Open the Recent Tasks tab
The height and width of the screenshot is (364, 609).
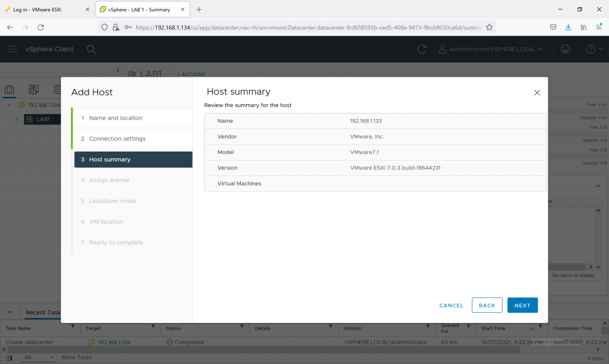(x=43, y=312)
